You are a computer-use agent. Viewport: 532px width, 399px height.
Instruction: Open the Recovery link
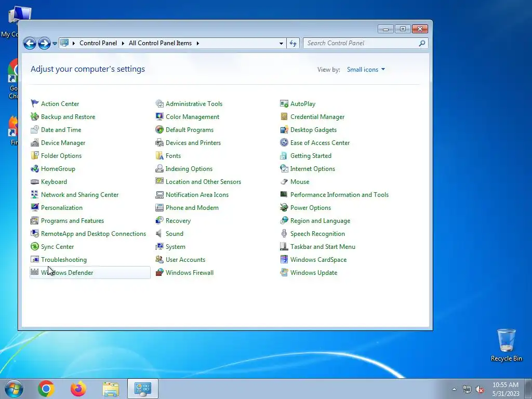[x=178, y=220]
